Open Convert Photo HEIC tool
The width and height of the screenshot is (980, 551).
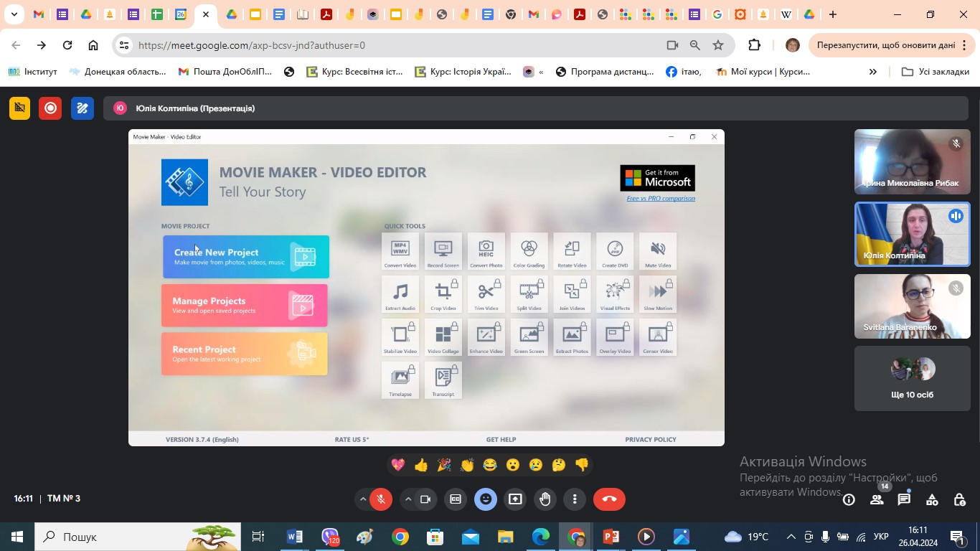[x=486, y=251]
